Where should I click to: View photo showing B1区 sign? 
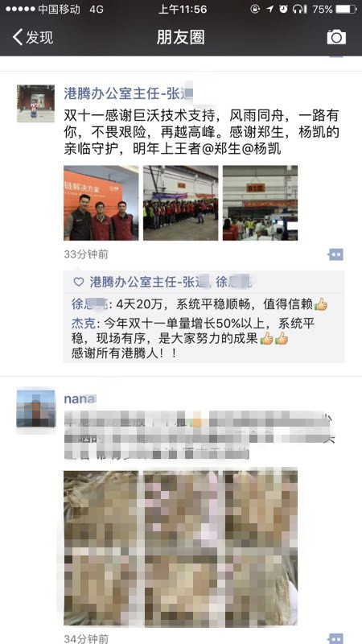[x=260, y=203]
